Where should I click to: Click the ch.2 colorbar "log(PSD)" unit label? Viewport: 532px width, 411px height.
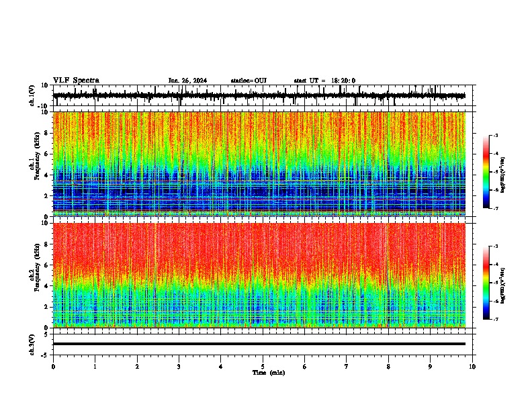coord(503,286)
